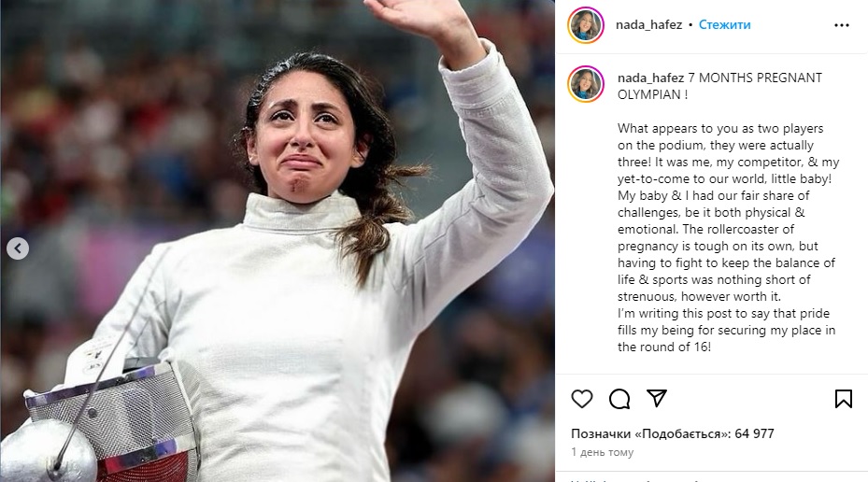This screenshot has height=482, width=868.
Task: Open the three-dot more options menu
Action: tap(842, 25)
